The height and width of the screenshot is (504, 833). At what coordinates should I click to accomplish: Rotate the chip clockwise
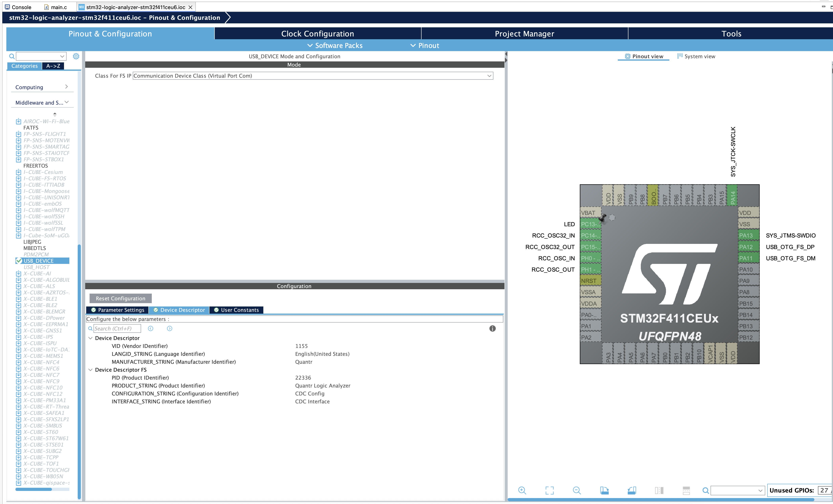click(x=604, y=490)
